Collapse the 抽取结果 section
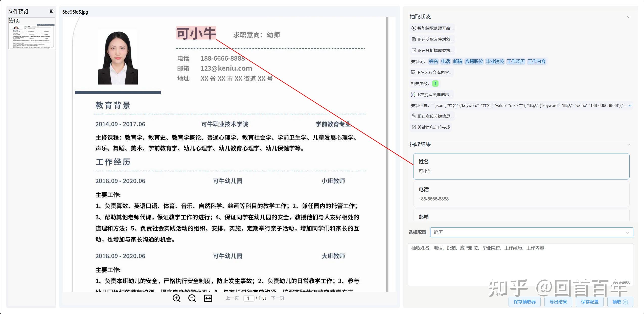Image resolution: width=644 pixels, height=314 pixels. 629,145
